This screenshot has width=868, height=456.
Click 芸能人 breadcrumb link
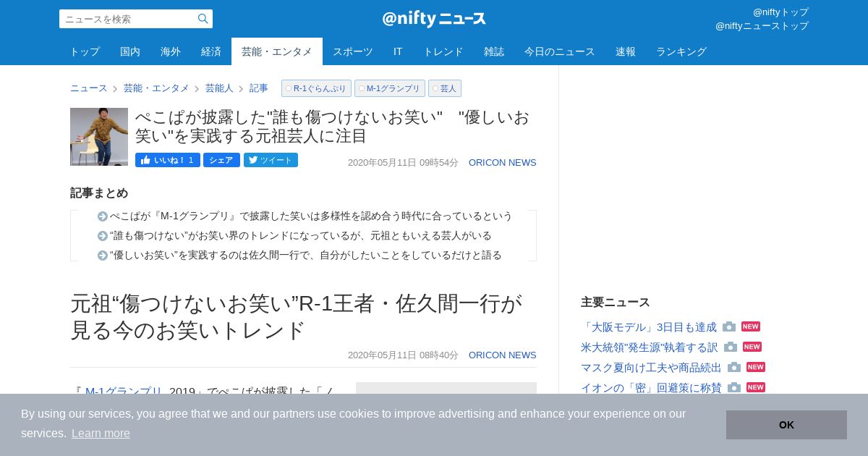[219, 88]
